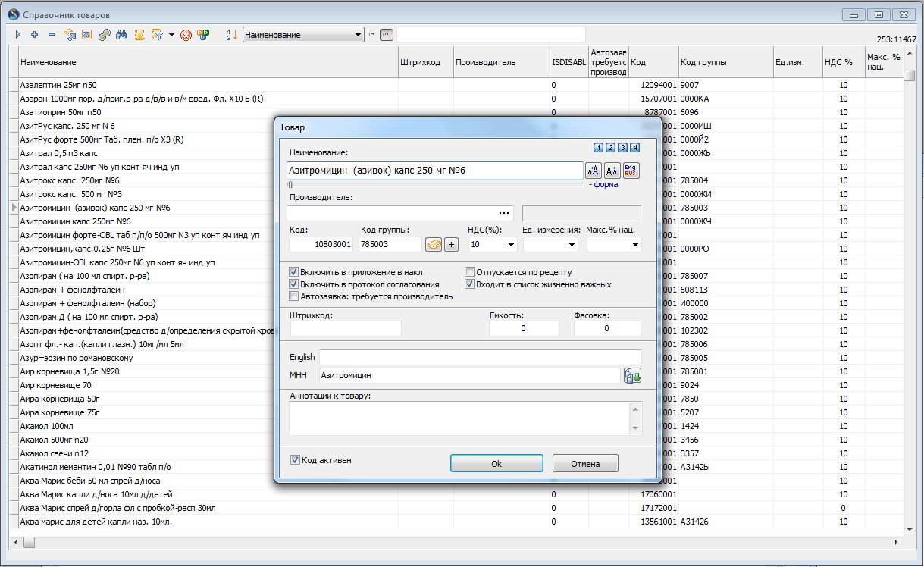
Task: Click the English name input field
Action: (481, 357)
